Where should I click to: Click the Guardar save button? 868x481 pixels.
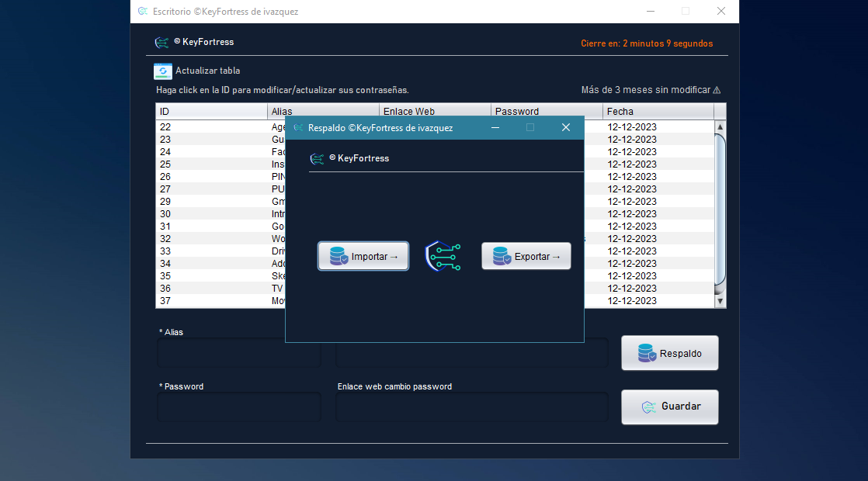pyautogui.click(x=669, y=407)
